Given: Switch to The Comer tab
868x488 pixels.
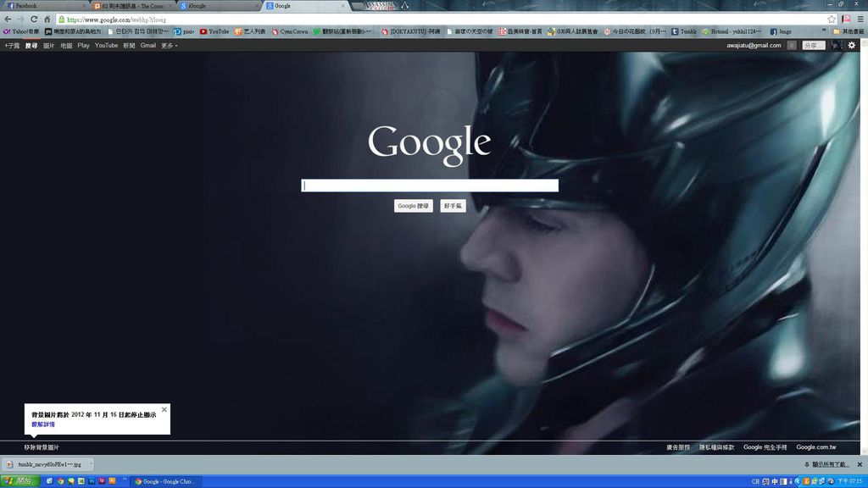Looking at the screenshot, I should tap(133, 6).
